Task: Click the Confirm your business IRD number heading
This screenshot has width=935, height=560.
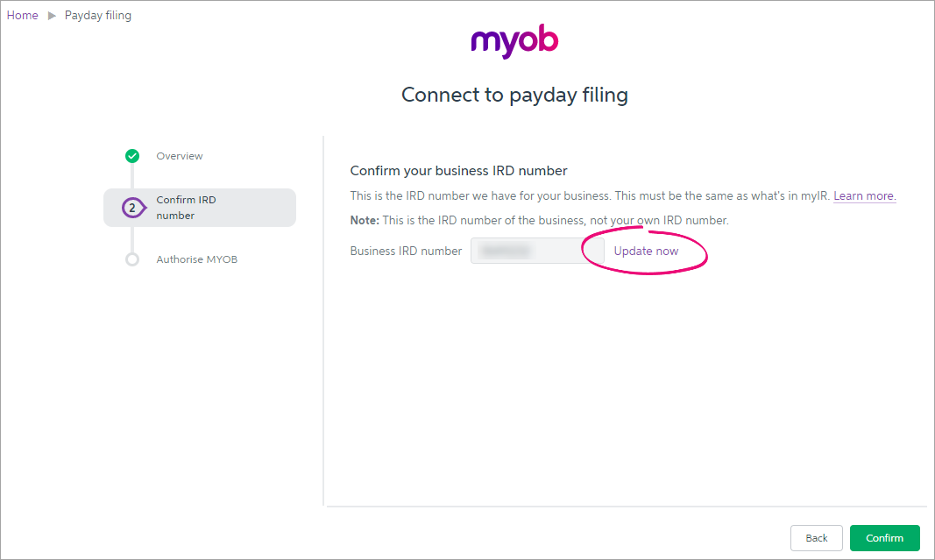Action: [458, 171]
